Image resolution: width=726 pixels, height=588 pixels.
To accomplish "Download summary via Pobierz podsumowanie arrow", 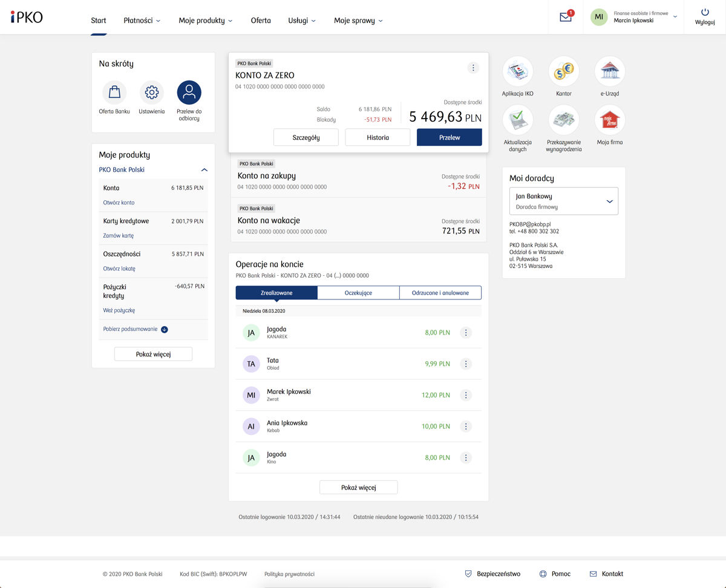I will 165,330.
